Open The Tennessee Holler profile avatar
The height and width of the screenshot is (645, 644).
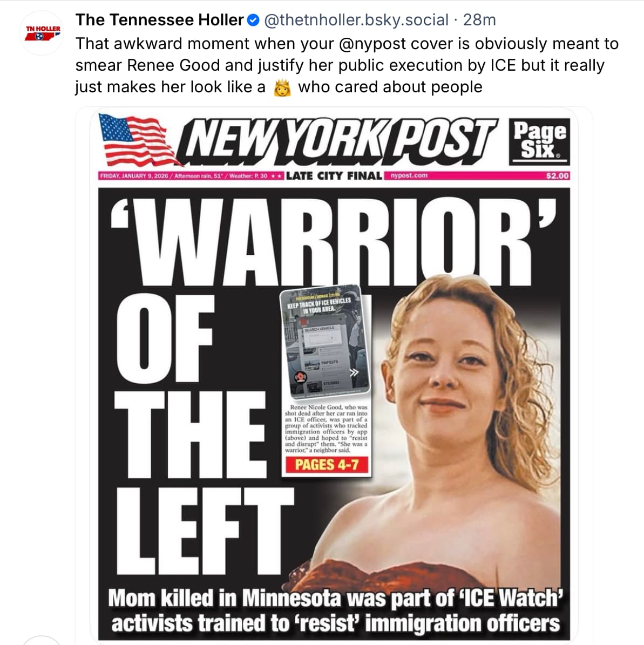41,33
